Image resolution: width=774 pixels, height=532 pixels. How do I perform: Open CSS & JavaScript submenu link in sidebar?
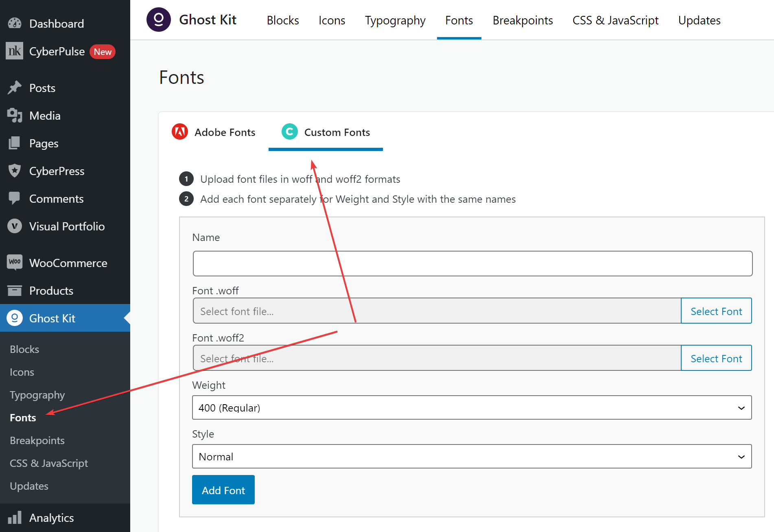click(x=49, y=463)
